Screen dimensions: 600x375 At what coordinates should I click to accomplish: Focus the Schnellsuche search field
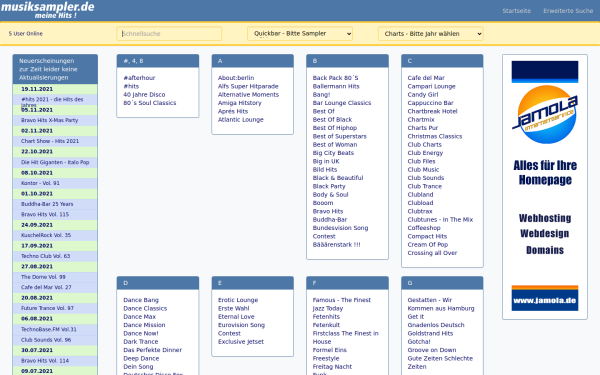coord(169,34)
